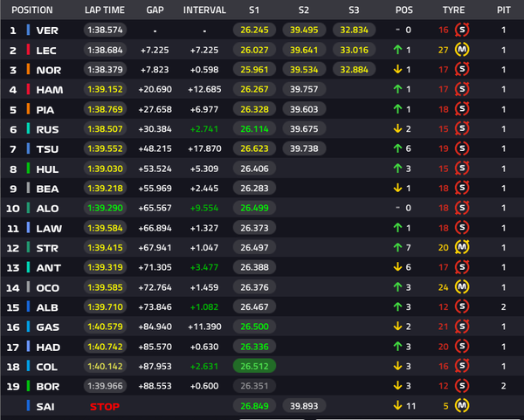Screen dimensions: 524x420
Task: Select the soft tyre icon in BOR's row
Action: 461,385
